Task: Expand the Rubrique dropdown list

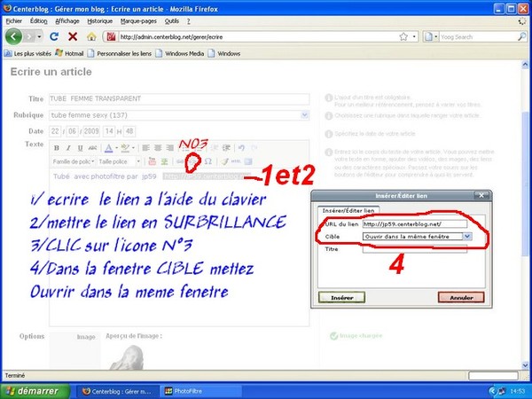Action: (304, 115)
